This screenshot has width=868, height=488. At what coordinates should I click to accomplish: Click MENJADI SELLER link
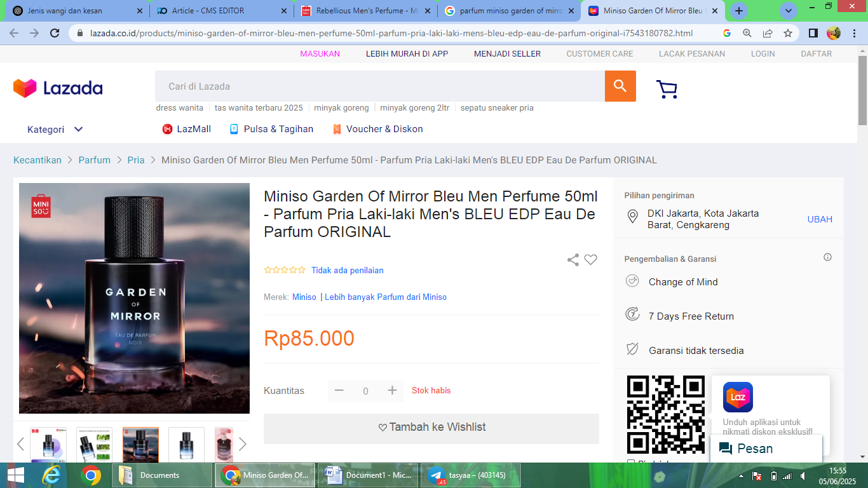pyautogui.click(x=507, y=54)
